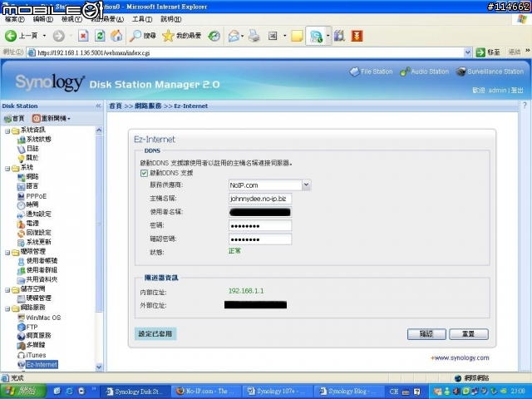The image size is (532, 399).
Task: Select iTunes in sidebar tree
Action: point(36,355)
